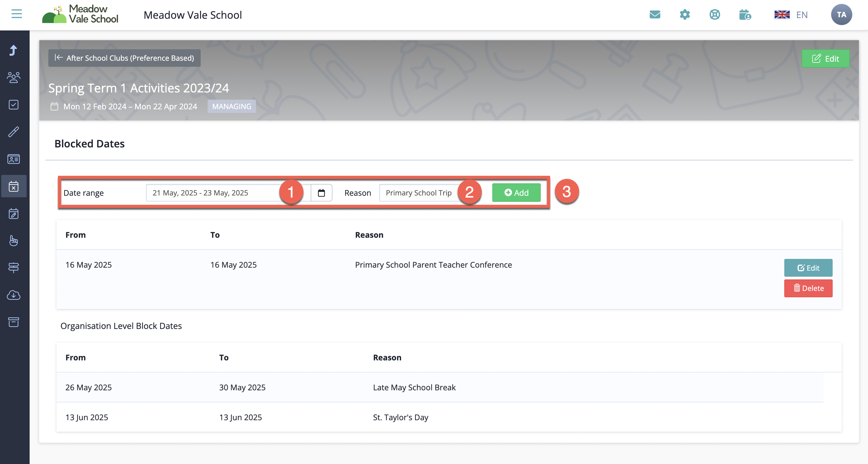Click the Meadow Vale School header title
Image resolution: width=868 pixels, height=464 pixels.
(x=193, y=15)
